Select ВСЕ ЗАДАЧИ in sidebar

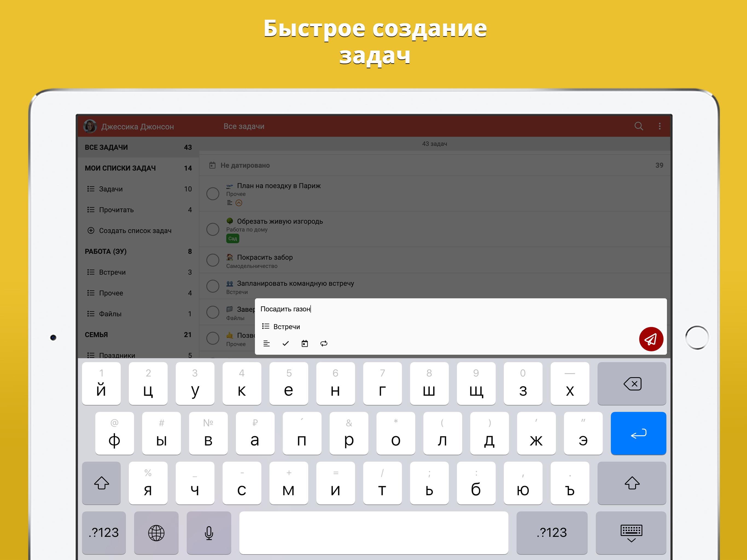138,147
